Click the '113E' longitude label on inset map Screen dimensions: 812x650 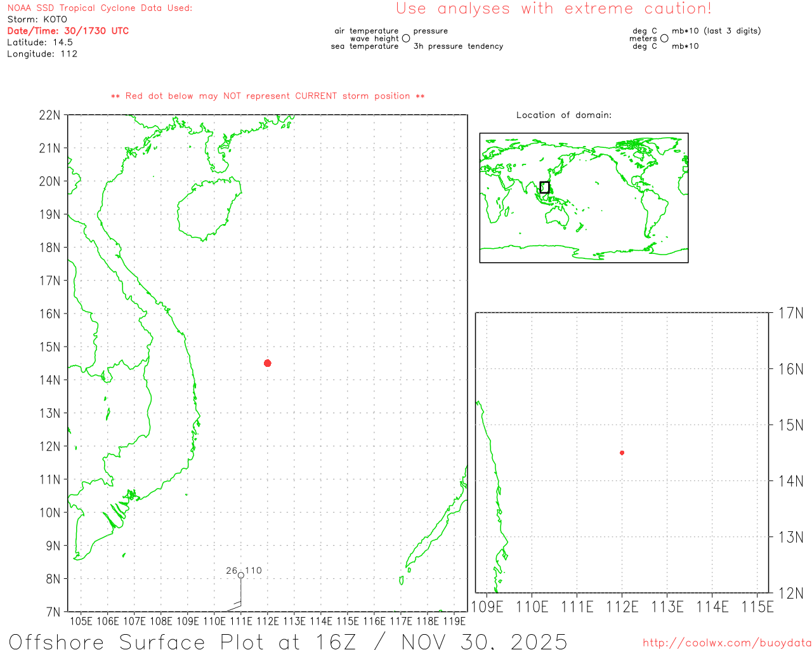[667, 607]
